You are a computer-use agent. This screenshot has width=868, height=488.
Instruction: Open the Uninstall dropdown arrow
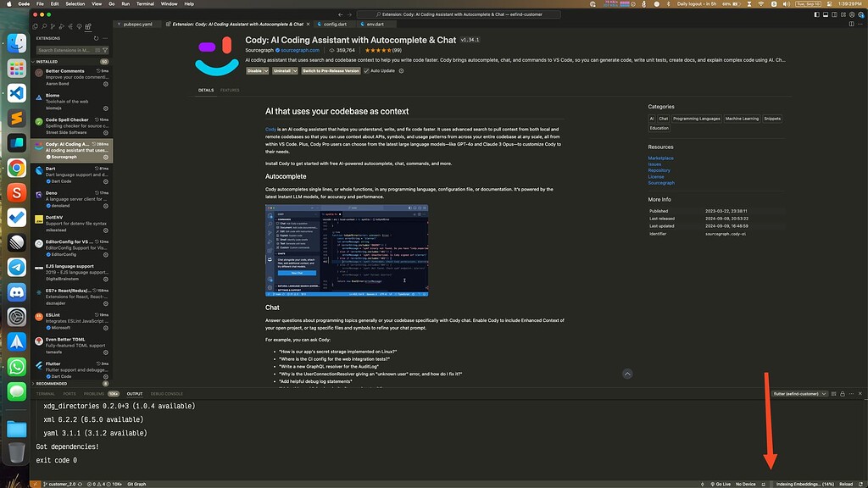coord(294,70)
